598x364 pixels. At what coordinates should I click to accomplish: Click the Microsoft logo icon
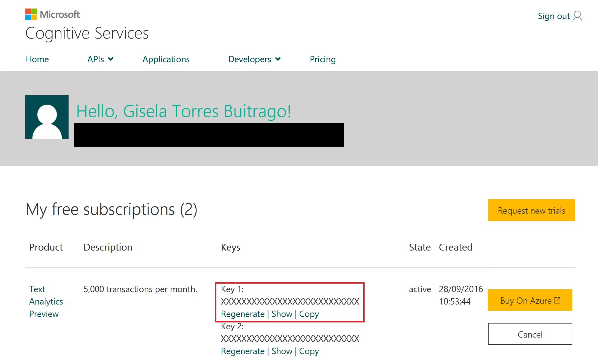point(31,14)
